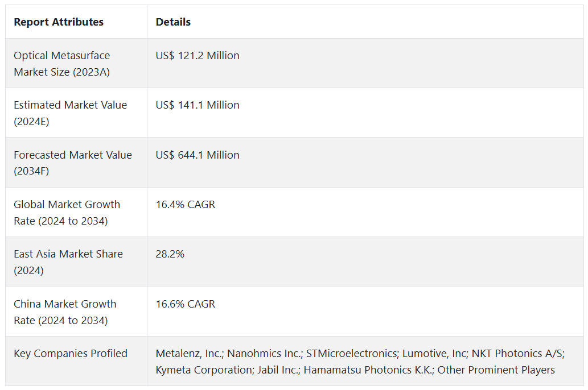Image resolution: width=588 pixels, height=390 pixels.
Task: Select the "US$ 141.1 Million" value
Action: pyautogui.click(x=198, y=105)
